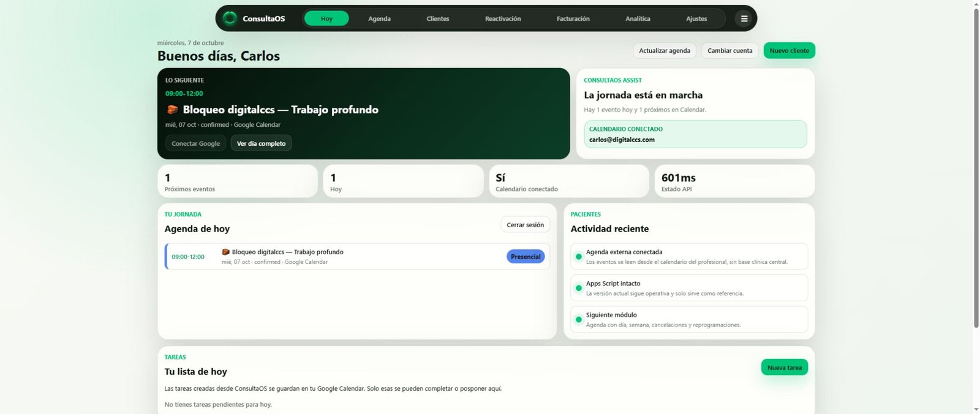Open Ver día completo
This screenshot has height=414, width=980.
pyautogui.click(x=262, y=143)
